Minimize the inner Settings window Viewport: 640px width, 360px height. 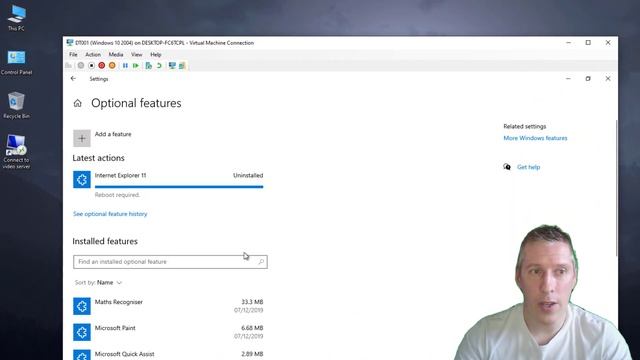click(568, 78)
